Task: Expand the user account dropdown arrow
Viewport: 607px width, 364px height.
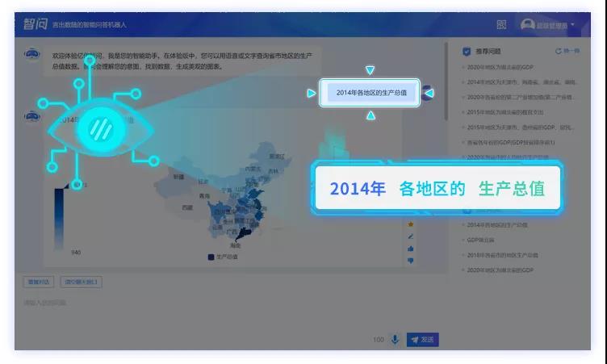Action: [x=572, y=25]
